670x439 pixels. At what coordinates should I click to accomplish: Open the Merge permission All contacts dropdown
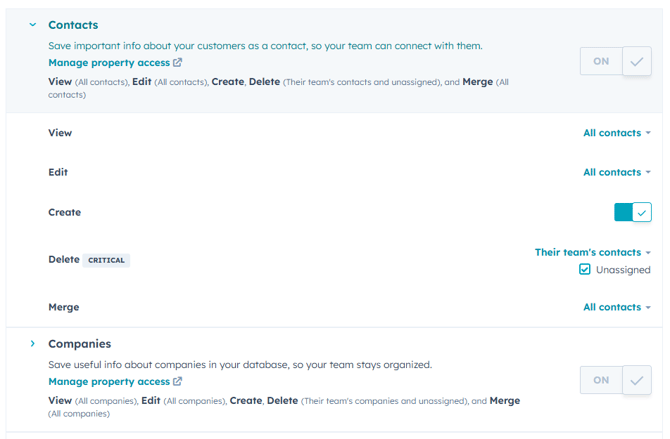pyautogui.click(x=616, y=307)
